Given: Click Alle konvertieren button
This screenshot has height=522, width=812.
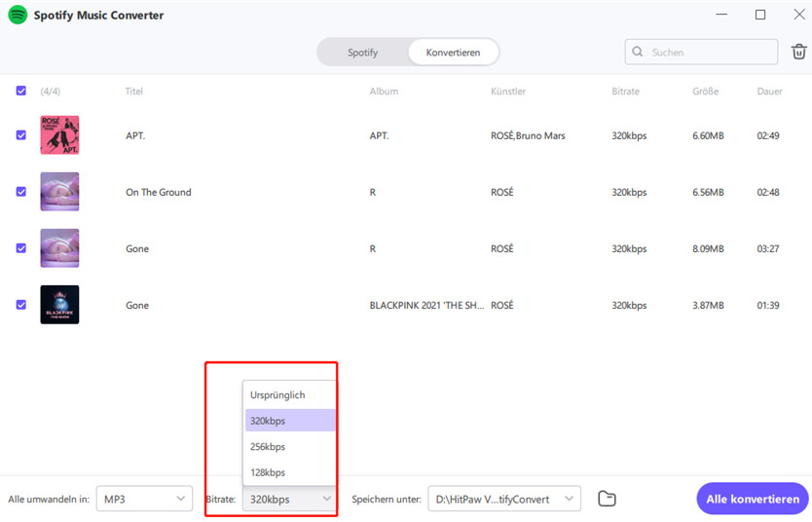Looking at the screenshot, I should (753, 499).
